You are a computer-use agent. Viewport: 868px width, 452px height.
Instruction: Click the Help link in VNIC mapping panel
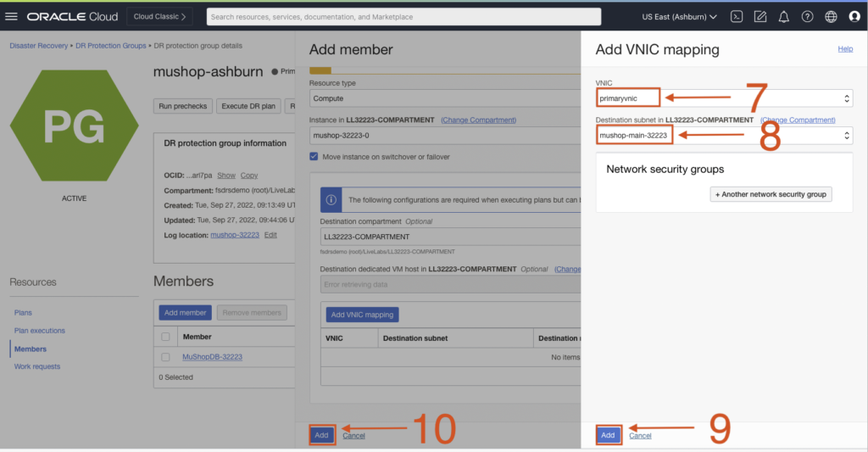[x=845, y=49]
